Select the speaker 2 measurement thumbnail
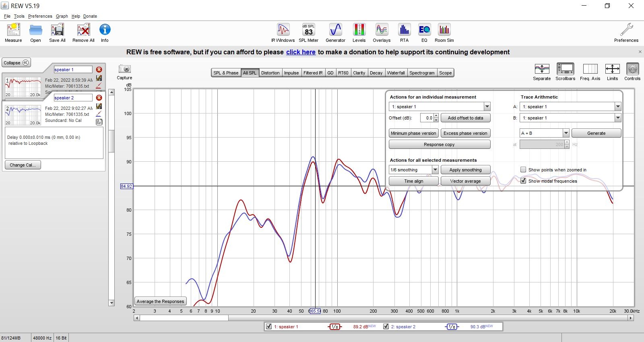Viewport: 644px width, 342px height. click(x=23, y=115)
